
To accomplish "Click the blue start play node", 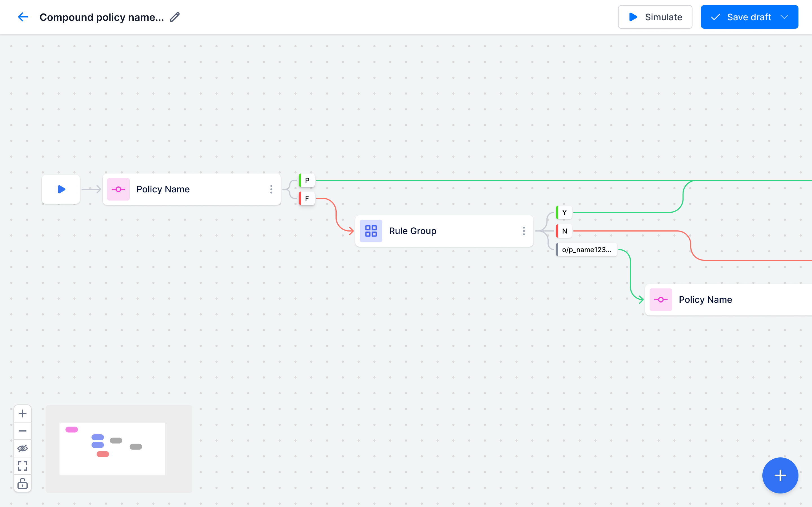I will click(61, 189).
